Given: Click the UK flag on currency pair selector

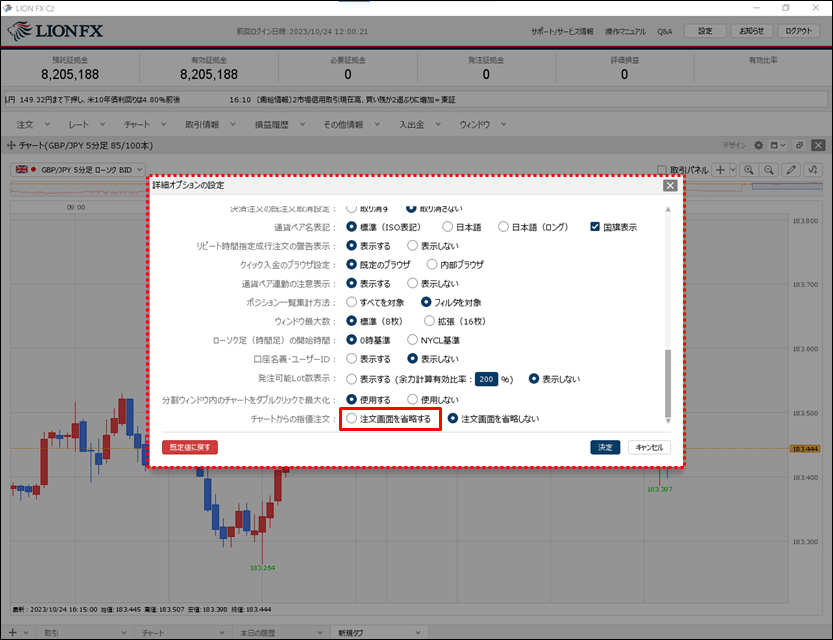Looking at the screenshot, I should [22, 169].
